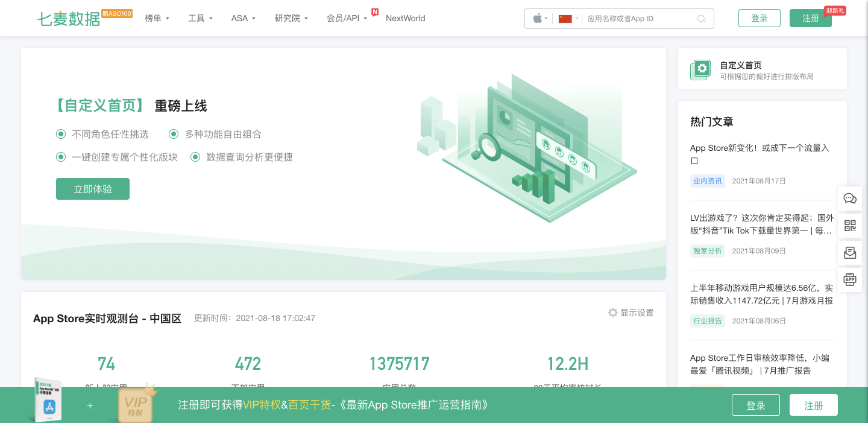Expand the 工具 menu

[x=200, y=19]
